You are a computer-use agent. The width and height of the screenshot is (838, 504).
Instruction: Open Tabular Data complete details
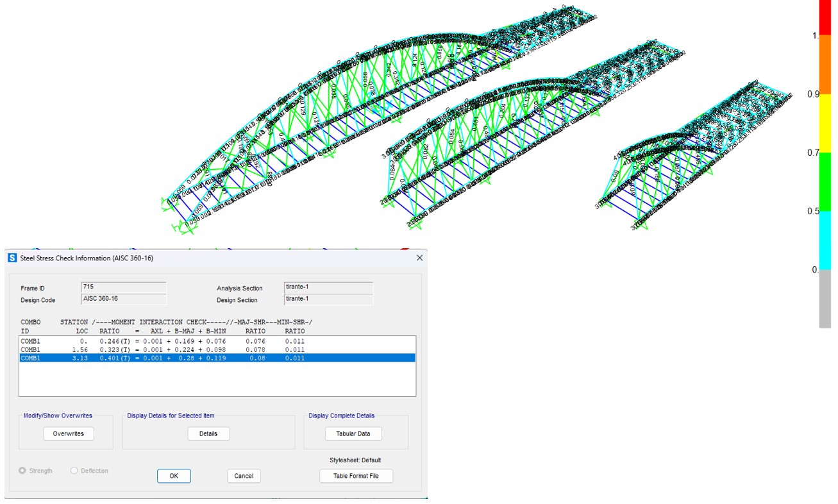tap(353, 433)
